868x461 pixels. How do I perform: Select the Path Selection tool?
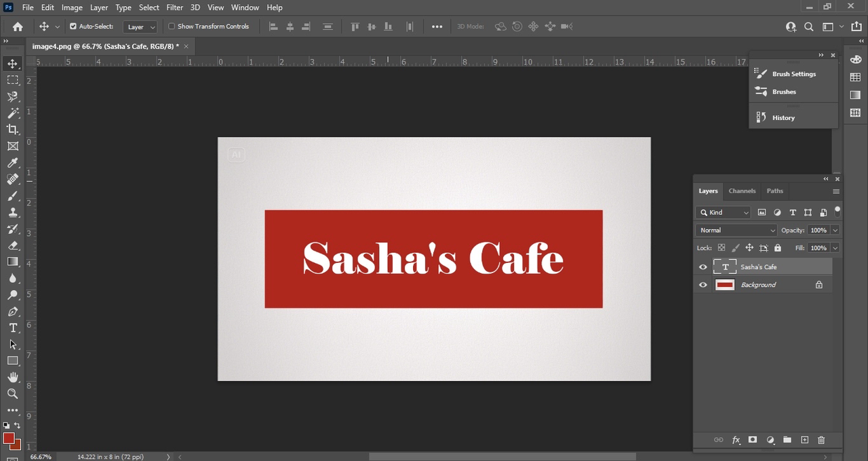[13, 344]
